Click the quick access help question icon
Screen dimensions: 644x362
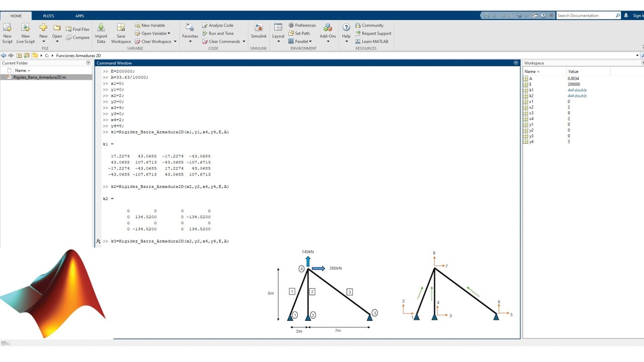click(543, 16)
